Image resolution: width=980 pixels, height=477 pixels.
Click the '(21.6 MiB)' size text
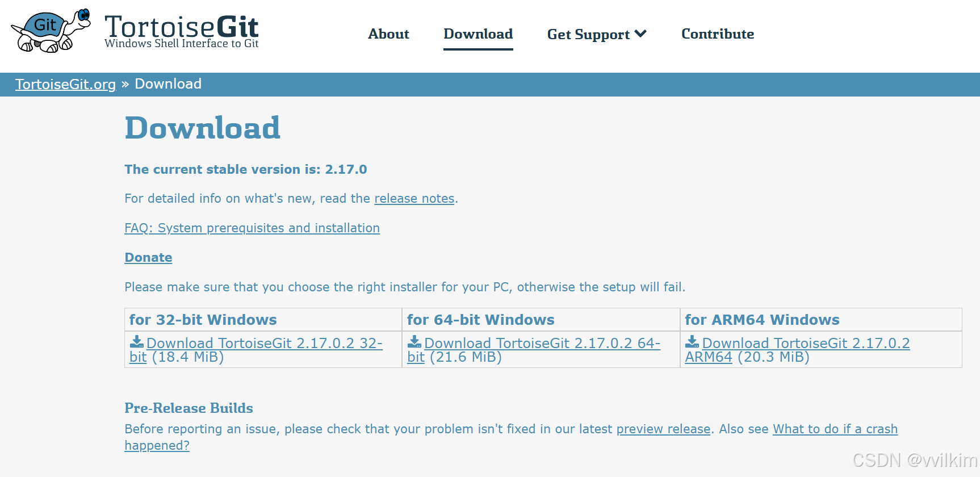pos(466,357)
